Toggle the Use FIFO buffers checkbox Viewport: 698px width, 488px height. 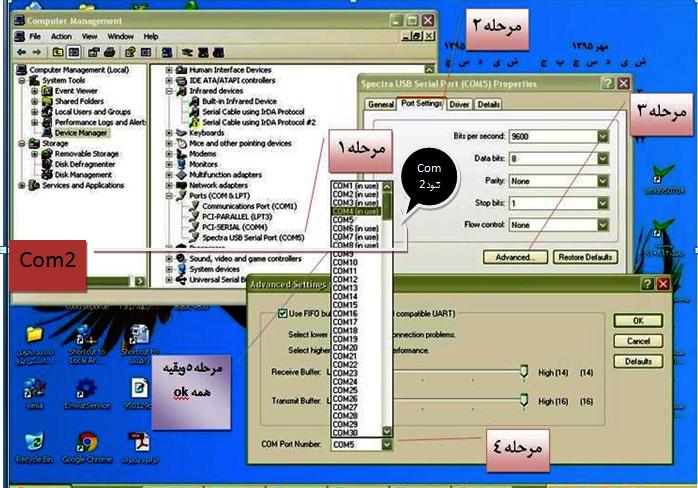283,314
